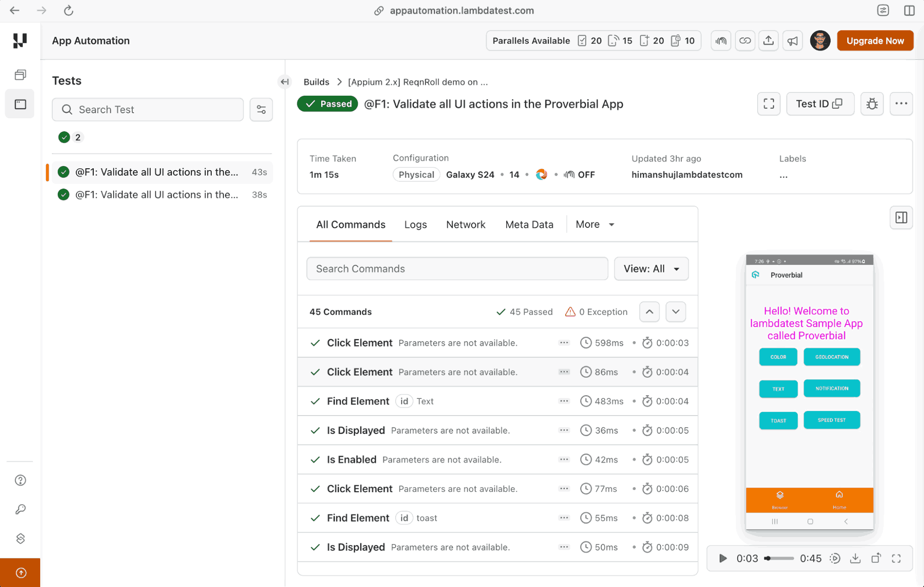The image size is (924, 587).
Task: Play the test execution video
Action: click(x=722, y=558)
